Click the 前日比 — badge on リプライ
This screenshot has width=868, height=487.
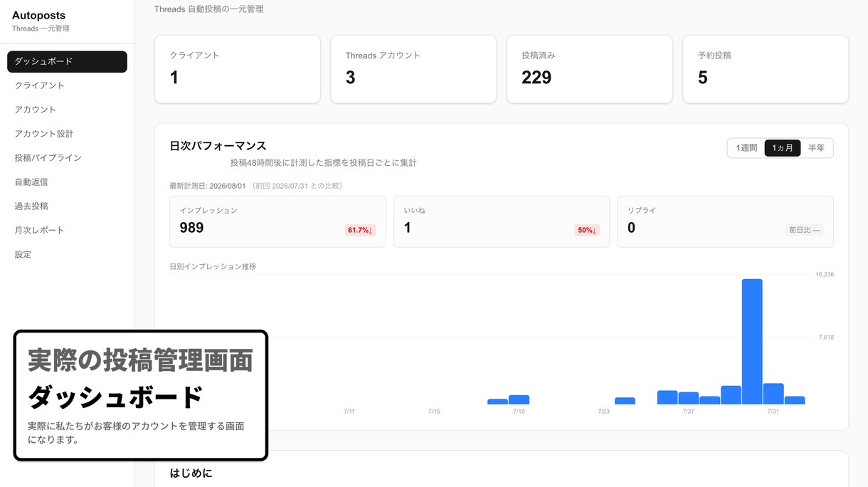coord(804,231)
